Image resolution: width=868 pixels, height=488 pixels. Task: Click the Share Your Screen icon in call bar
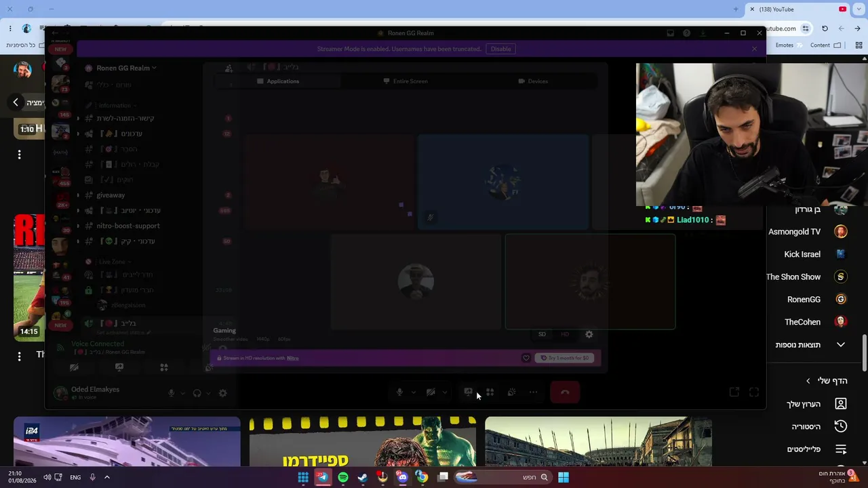(x=468, y=392)
